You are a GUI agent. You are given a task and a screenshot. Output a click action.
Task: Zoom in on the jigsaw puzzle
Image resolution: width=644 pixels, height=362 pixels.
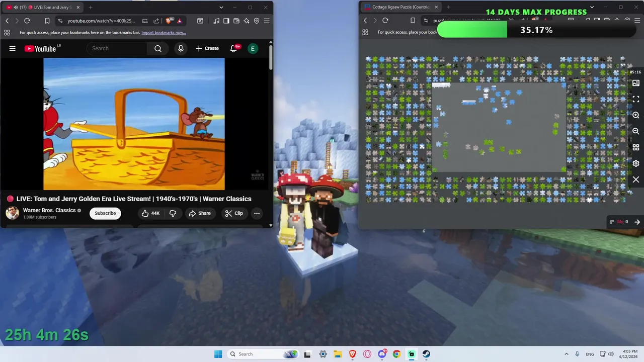636,115
